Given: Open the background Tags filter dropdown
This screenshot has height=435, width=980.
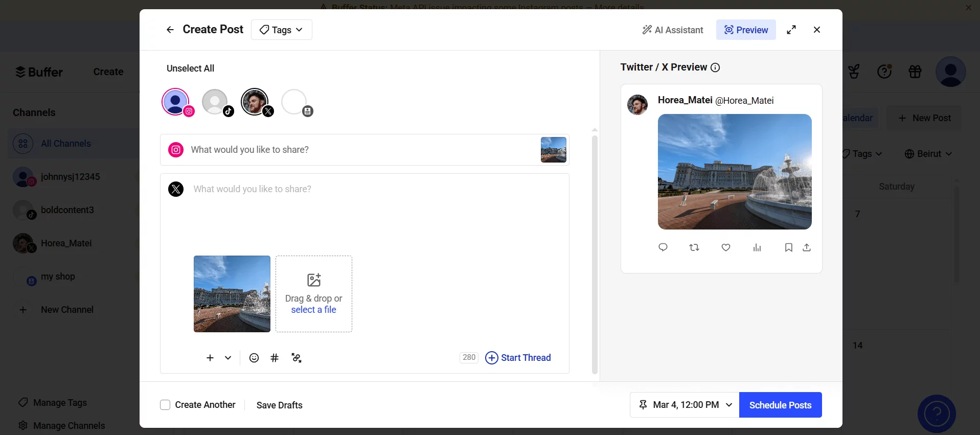Looking at the screenshot, I should 862,154.
